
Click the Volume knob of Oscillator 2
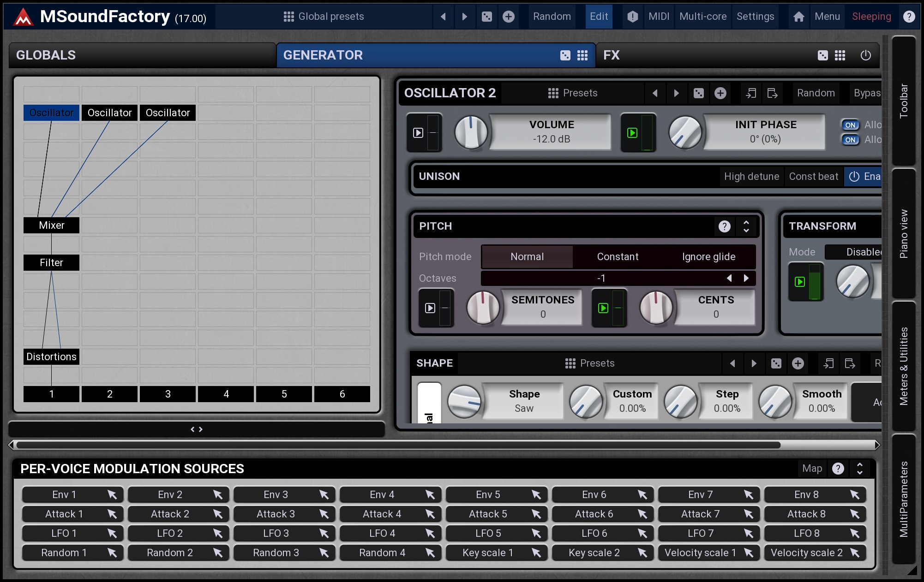pos(471,132)
